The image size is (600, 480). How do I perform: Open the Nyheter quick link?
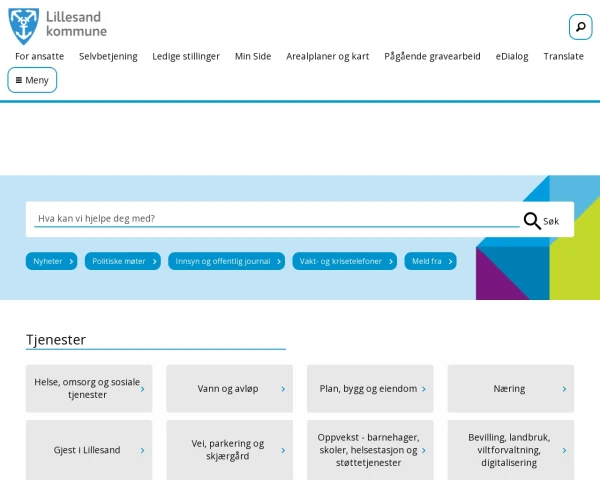(52, 261)
